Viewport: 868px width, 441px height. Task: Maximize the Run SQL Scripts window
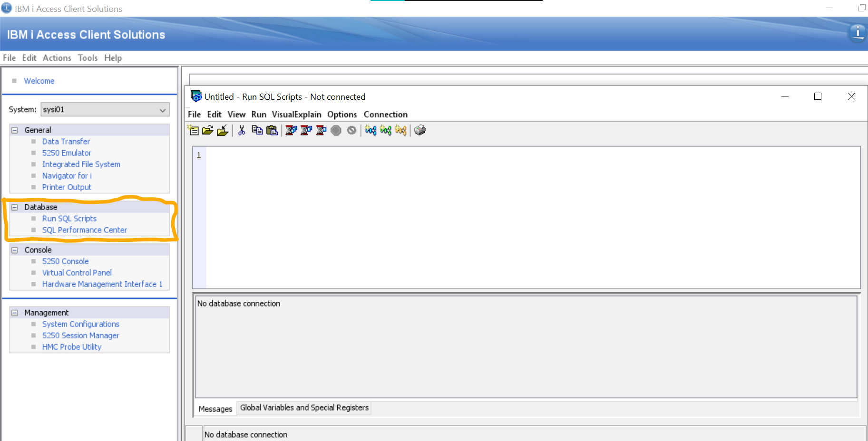[818, 96]
